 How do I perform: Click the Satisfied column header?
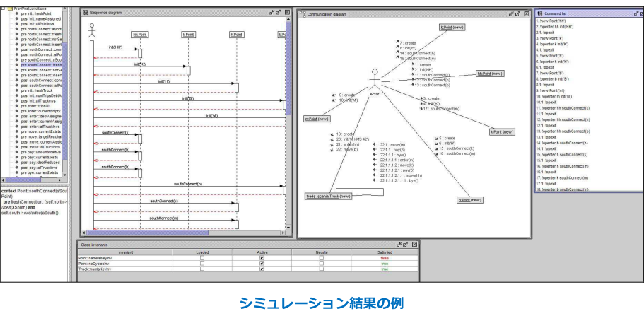point(385,252)
